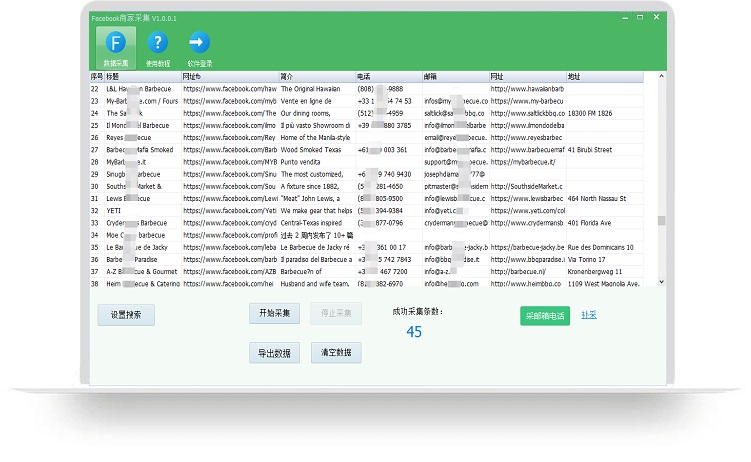Select 'Husband and wife team,' cell
Image resolution: width=751 pixels, height=462 pixels.
pyautogui.click(x=317, y=284)
